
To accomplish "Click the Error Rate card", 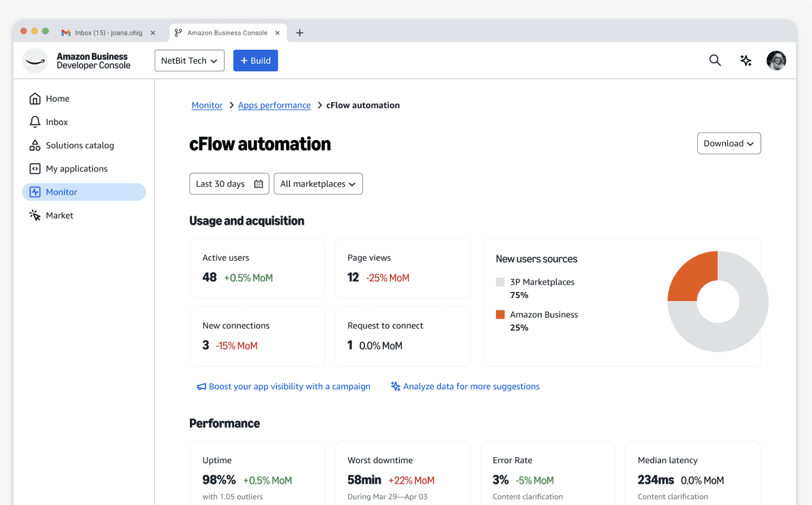I will [548, 473].
